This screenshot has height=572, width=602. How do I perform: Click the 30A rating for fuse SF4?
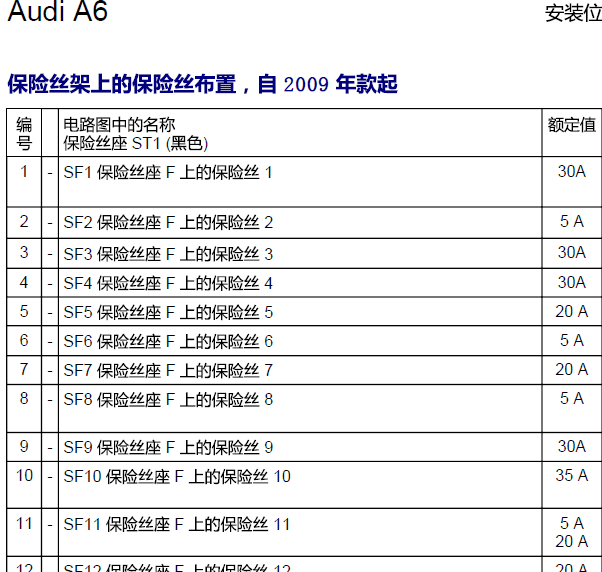pyautogui.click(x=572, y=283)
